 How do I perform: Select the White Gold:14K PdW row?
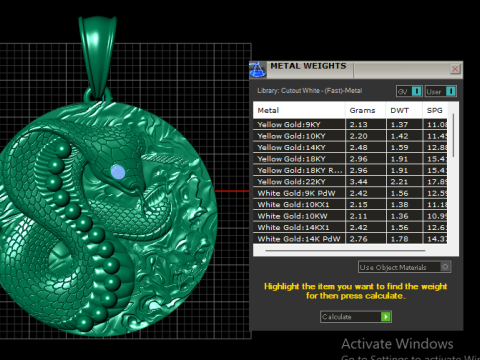click(350, 239)
